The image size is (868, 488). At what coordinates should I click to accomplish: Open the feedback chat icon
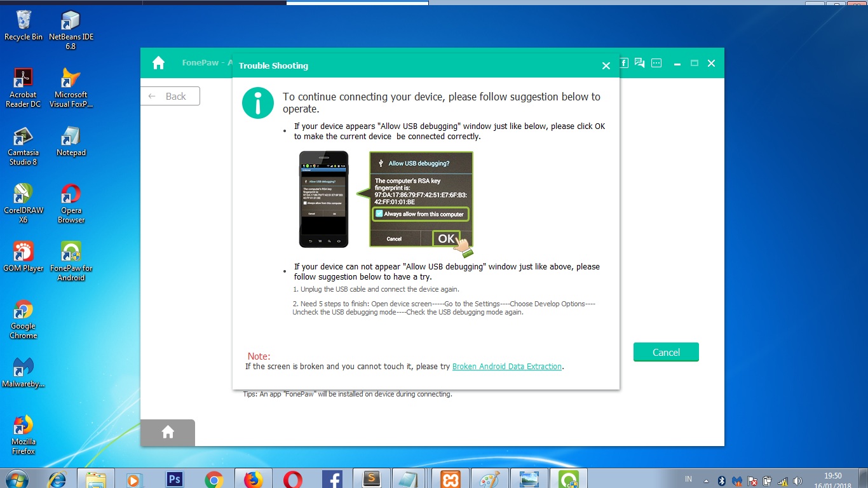(x=640, y=63)
